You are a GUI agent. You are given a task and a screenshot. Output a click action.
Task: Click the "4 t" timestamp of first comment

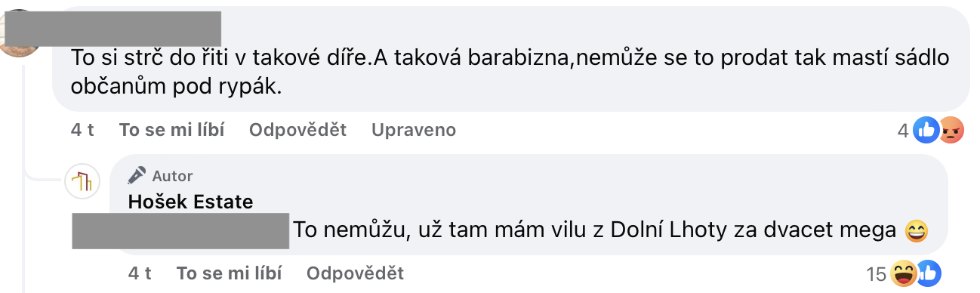pyautogui.click(x=82, y=130)
